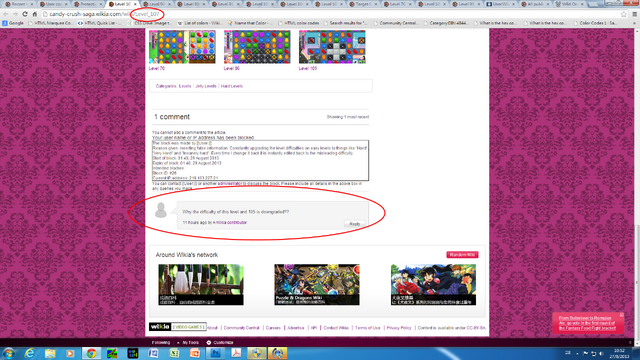The width and height of the screenshot is (640, 360).
Task: Open footer Community Central link
Action: coord(241,328)
